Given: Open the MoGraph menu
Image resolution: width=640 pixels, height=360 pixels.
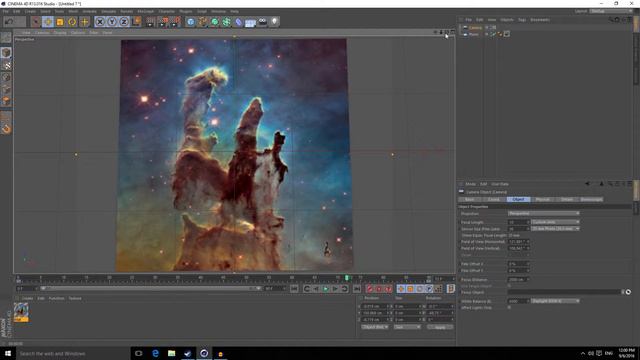Looking at the screenshot, I should [146, 11].
